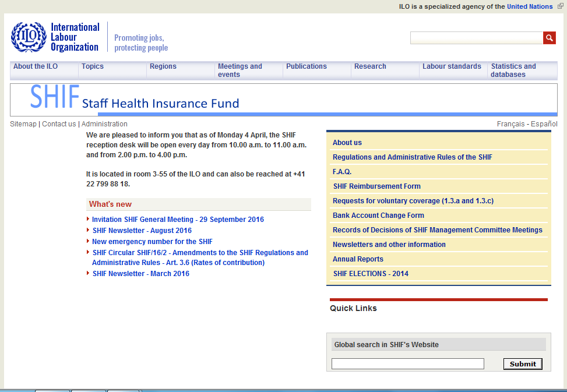567x392 pixels.
Task: Open the Administration link
Action: click(104, 124)
